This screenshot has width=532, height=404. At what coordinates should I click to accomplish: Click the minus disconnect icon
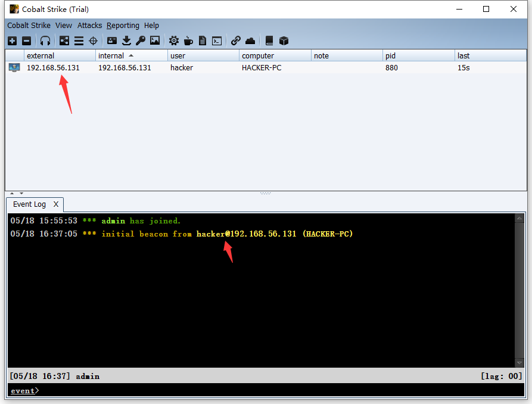coord(26,41)
